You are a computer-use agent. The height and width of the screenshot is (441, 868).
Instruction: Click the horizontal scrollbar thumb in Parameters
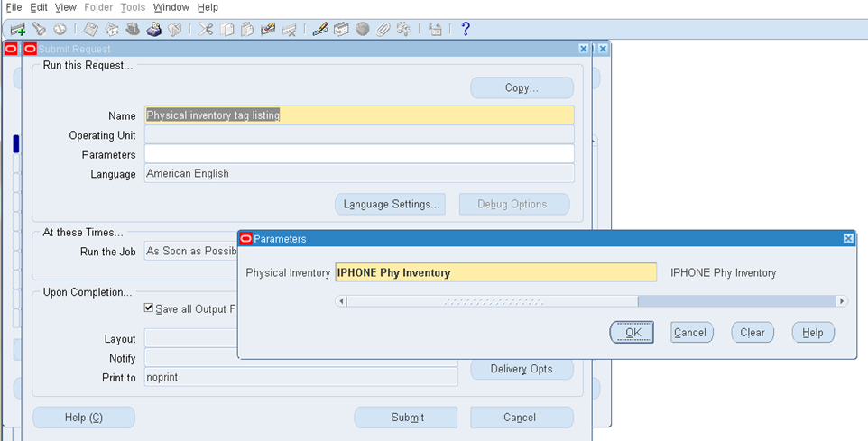tap(493, 301)
